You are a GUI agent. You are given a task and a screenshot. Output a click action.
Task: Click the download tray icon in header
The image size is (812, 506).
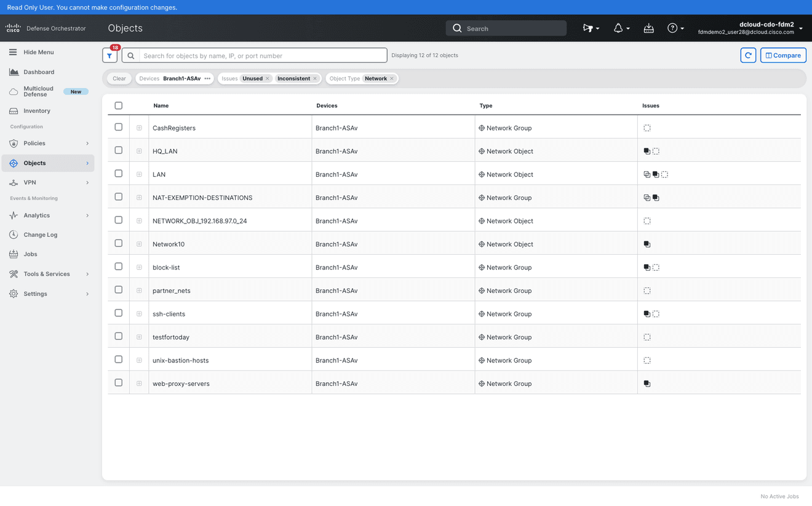point(648,28)
